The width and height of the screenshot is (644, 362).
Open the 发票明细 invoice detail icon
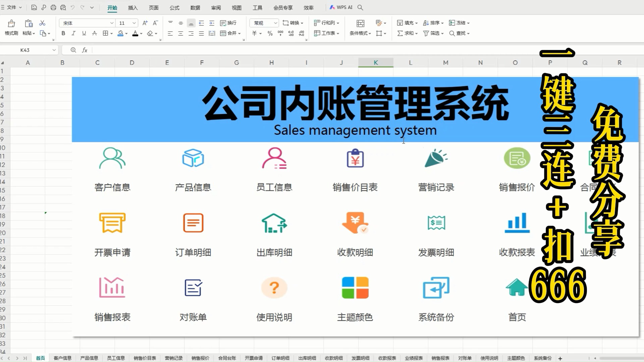[x=436, y=223]
